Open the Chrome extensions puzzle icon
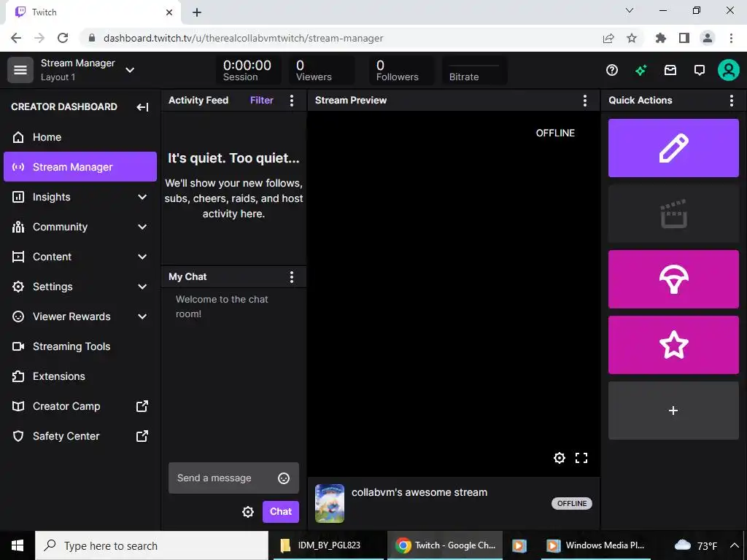 tap(661, 38)
